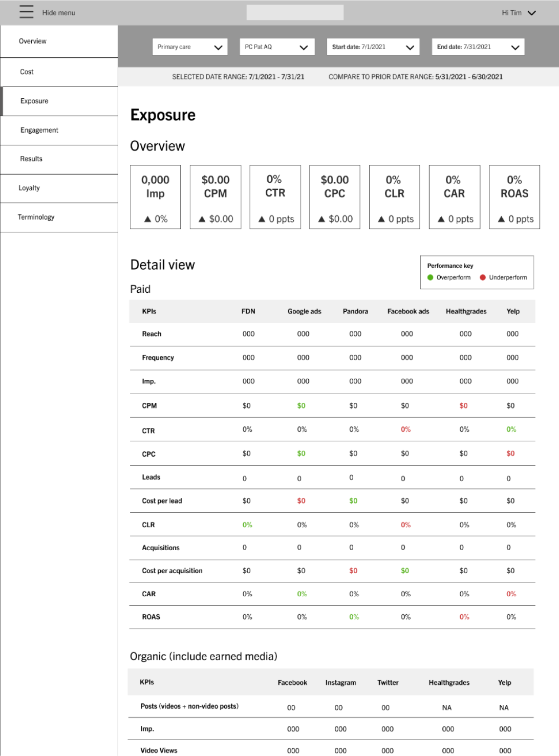
Task: Click the empty search box in header
Action: click(x=295, y=13)
